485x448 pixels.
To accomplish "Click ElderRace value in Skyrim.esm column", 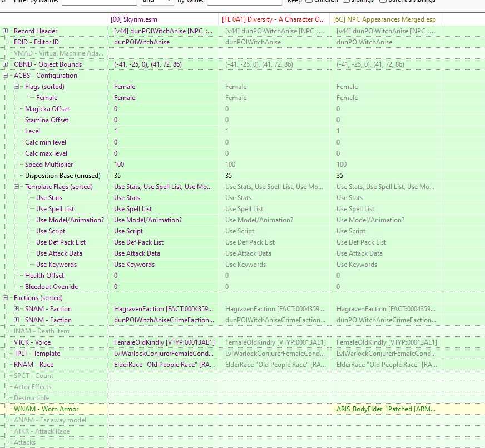I will tap(163, 365).
